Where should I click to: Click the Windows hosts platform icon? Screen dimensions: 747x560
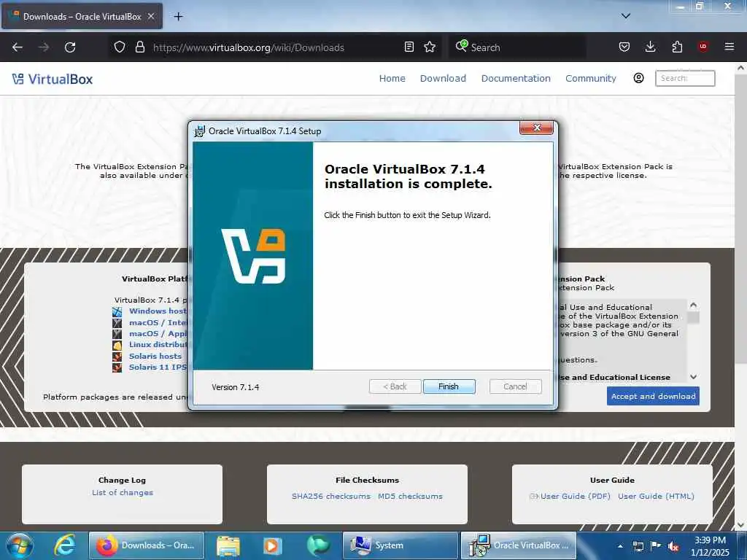click(x=117, y=312)
